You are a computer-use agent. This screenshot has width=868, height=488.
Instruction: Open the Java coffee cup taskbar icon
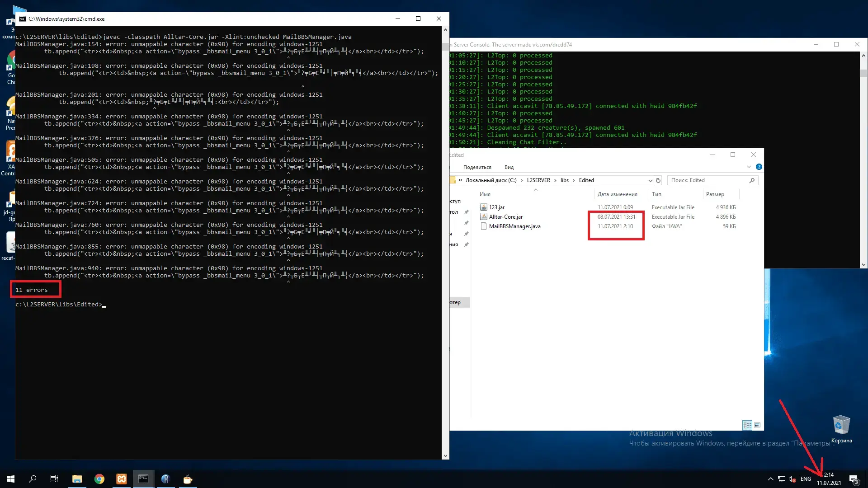pyautogui.click(x=188, y=479)
